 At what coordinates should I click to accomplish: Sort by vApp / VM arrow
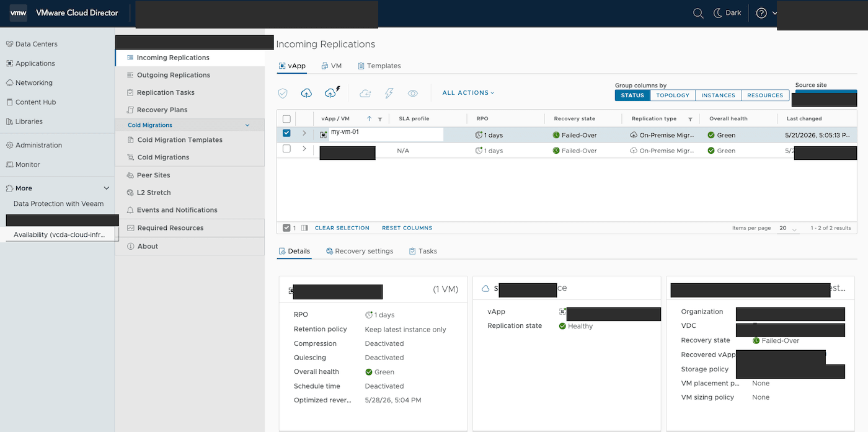pos(370,118)
